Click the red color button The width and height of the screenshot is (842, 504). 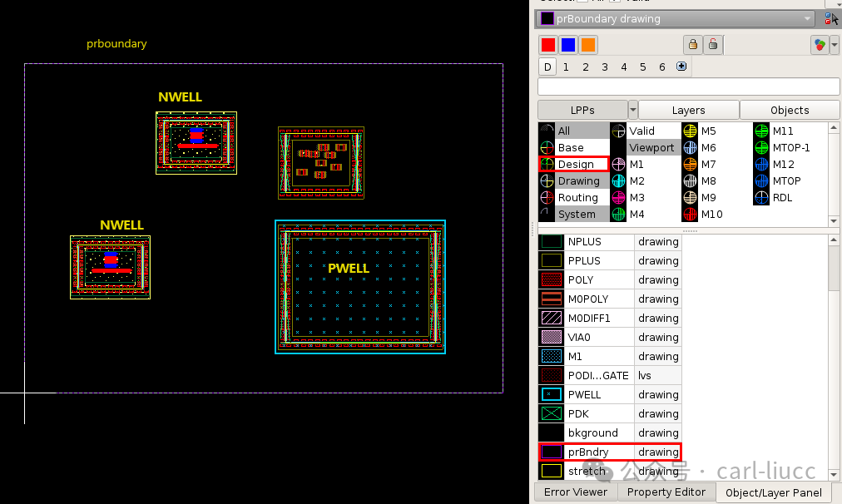[547, 45]
